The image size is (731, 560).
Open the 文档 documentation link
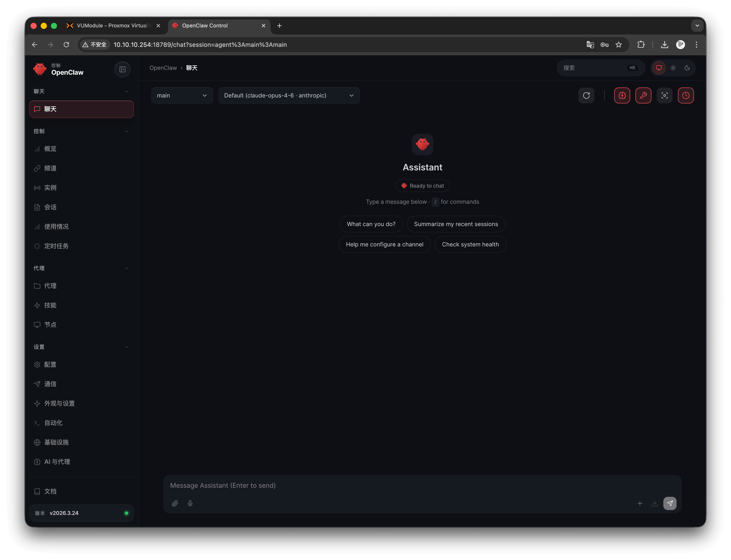(81, 491)
